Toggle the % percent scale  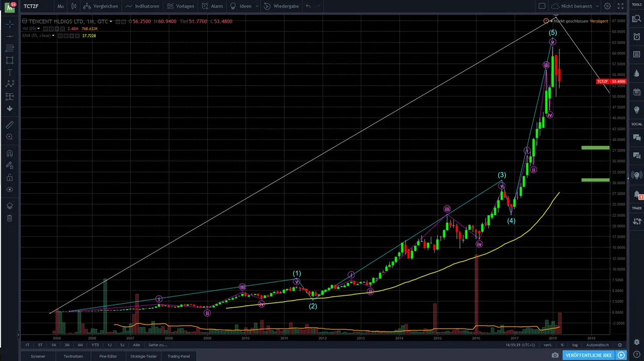[562, 345]
